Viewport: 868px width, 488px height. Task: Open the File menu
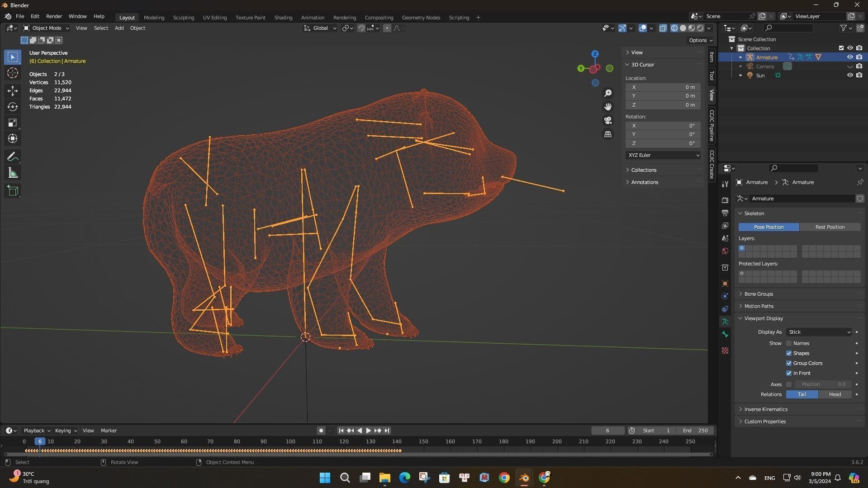point(20,16)
